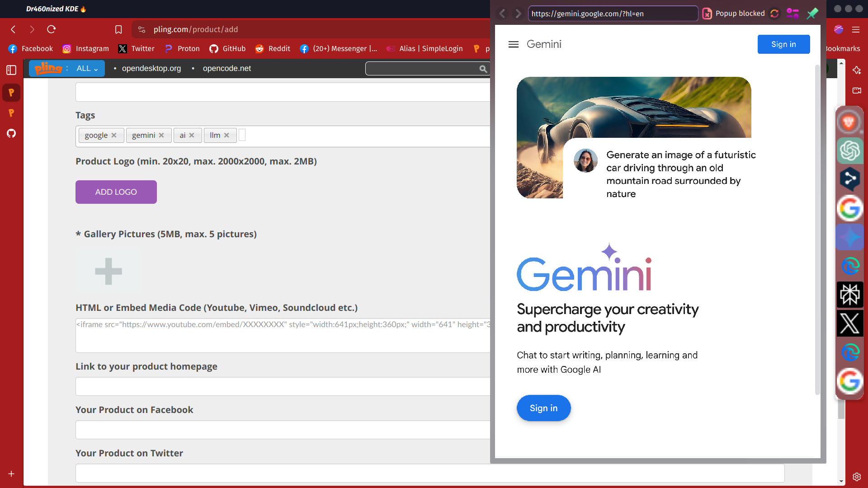Open the dark hexagon share-node side dock icon
868x488 pixels.
(849, 179)
